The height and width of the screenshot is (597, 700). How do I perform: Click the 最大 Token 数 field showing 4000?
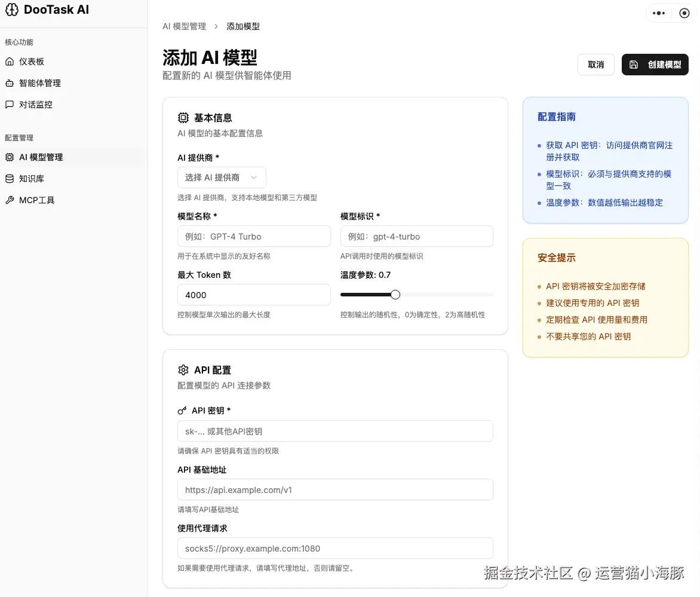(254, 295)
